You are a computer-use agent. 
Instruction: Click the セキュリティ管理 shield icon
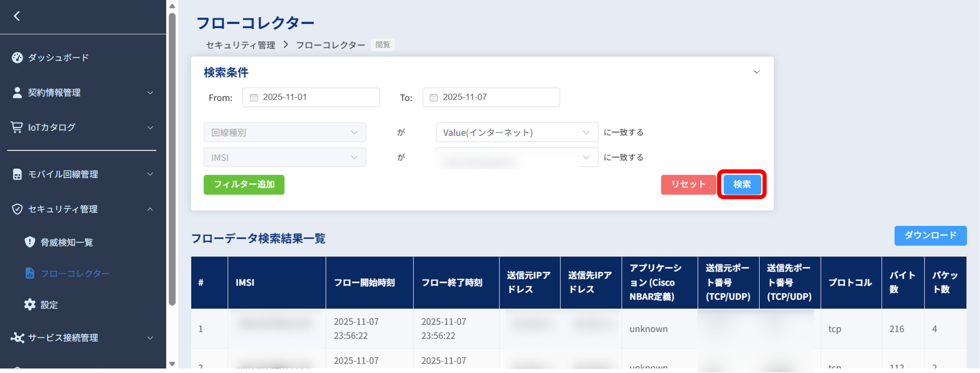tap(17, 209)
